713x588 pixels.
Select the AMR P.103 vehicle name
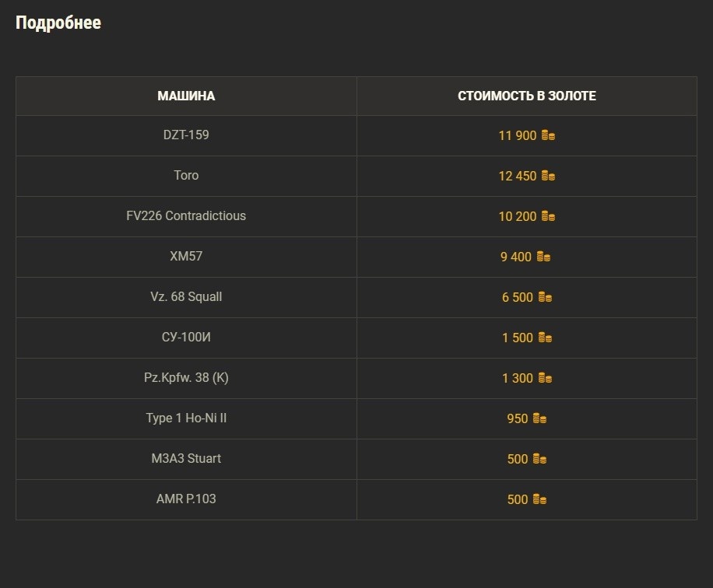[186, 499]
